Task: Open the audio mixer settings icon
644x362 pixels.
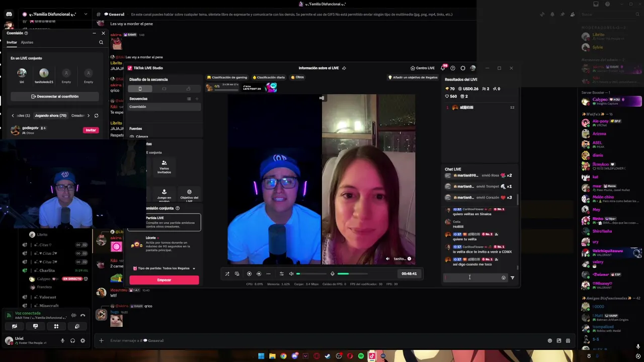Action: [281, 274]
